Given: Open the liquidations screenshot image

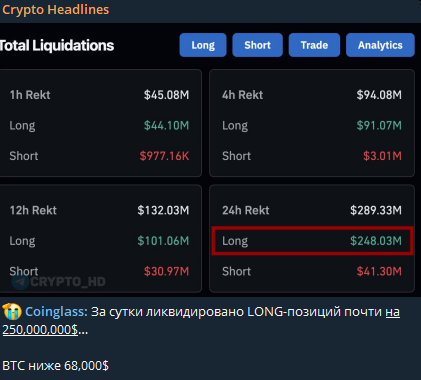Looking at the screenshot, I should point(210,160).
